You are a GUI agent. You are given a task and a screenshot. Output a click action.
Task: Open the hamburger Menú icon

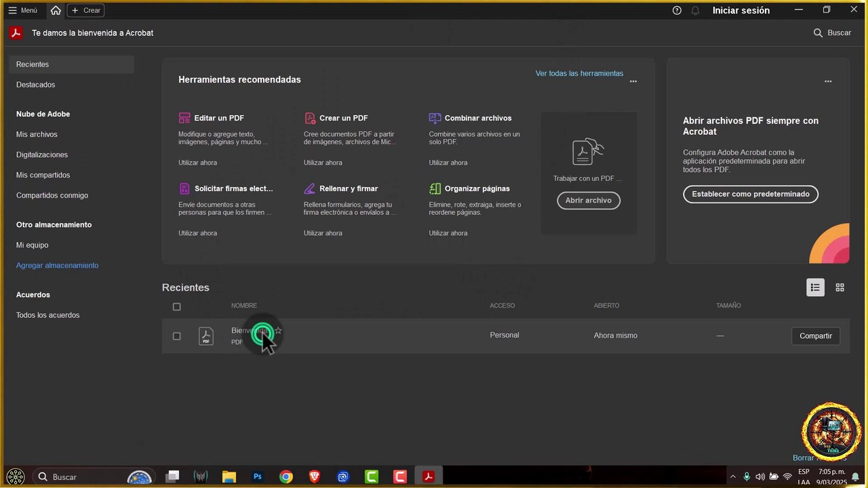12,10
